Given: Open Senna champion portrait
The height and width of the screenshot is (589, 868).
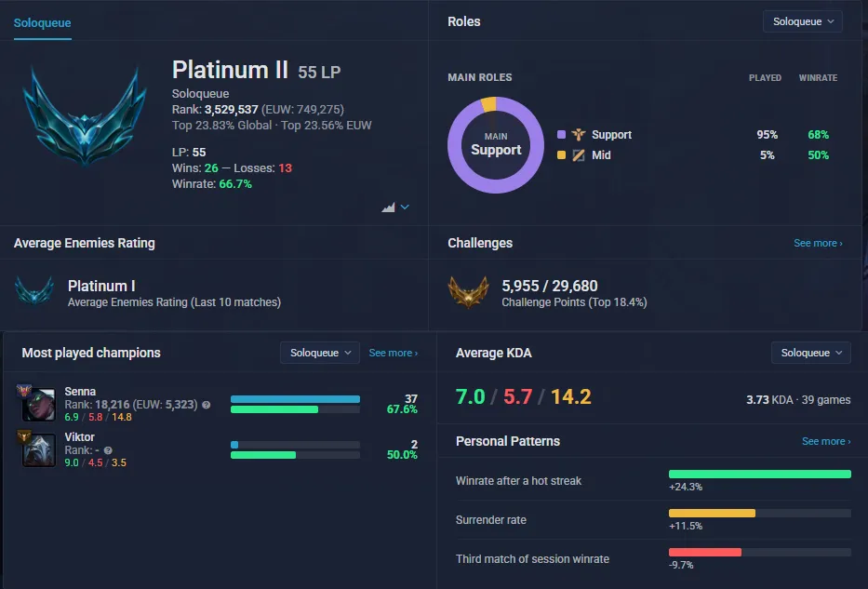Looking at the screenshot, I should pyautogui.click(x=39, y=405).
